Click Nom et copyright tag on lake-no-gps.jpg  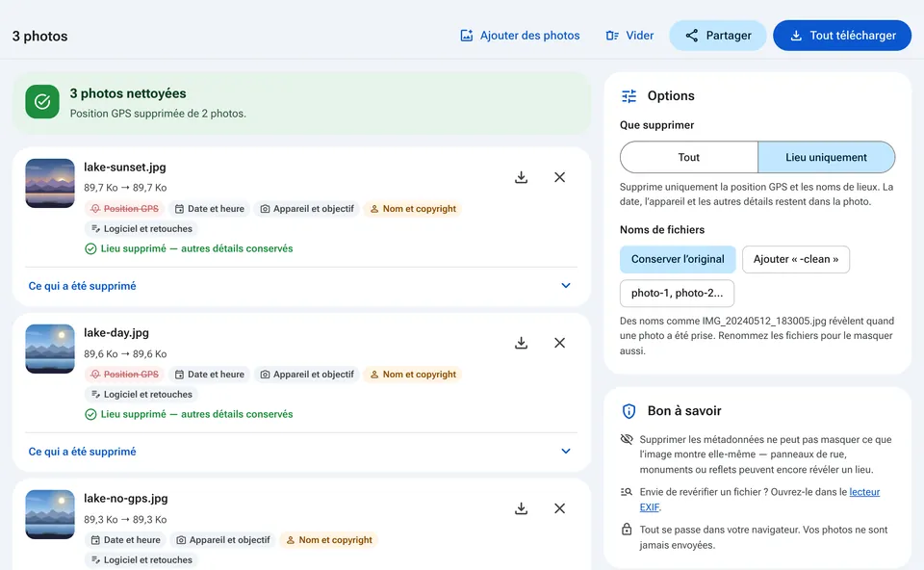[329, 540]
